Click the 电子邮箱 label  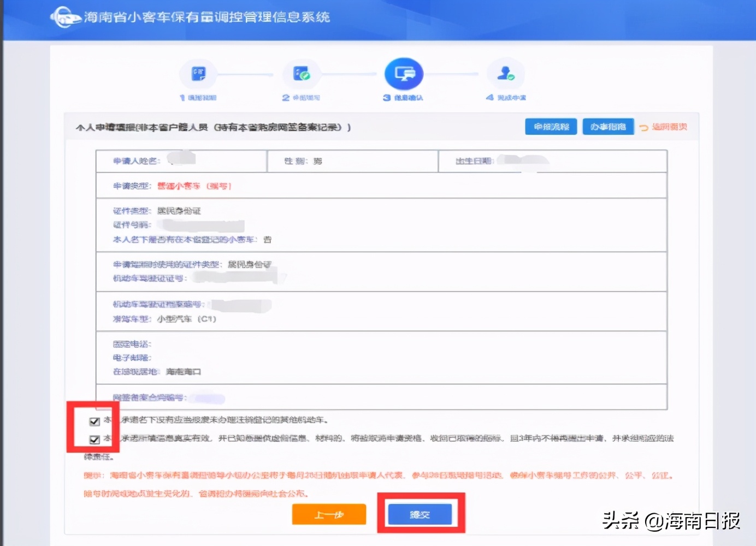click(132, 358)
